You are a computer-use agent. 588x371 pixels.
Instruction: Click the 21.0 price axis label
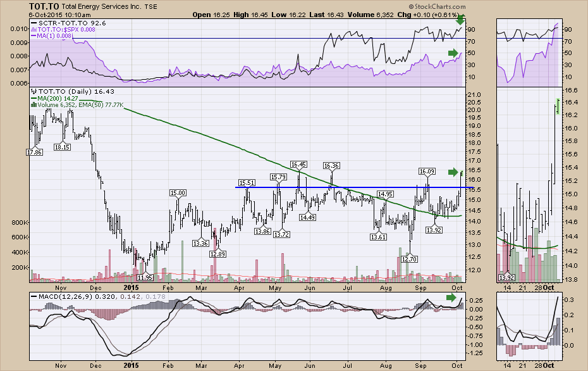click(x=474, y=94)
